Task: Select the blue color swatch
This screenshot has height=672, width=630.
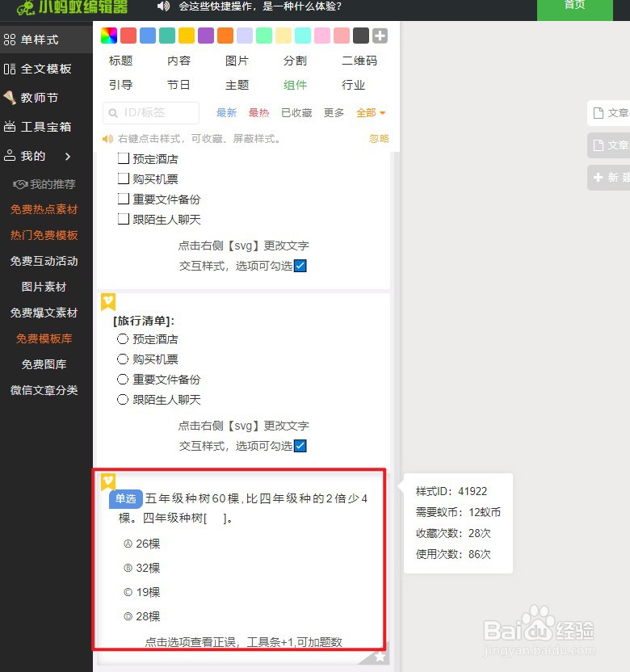Action: (148, 36)
